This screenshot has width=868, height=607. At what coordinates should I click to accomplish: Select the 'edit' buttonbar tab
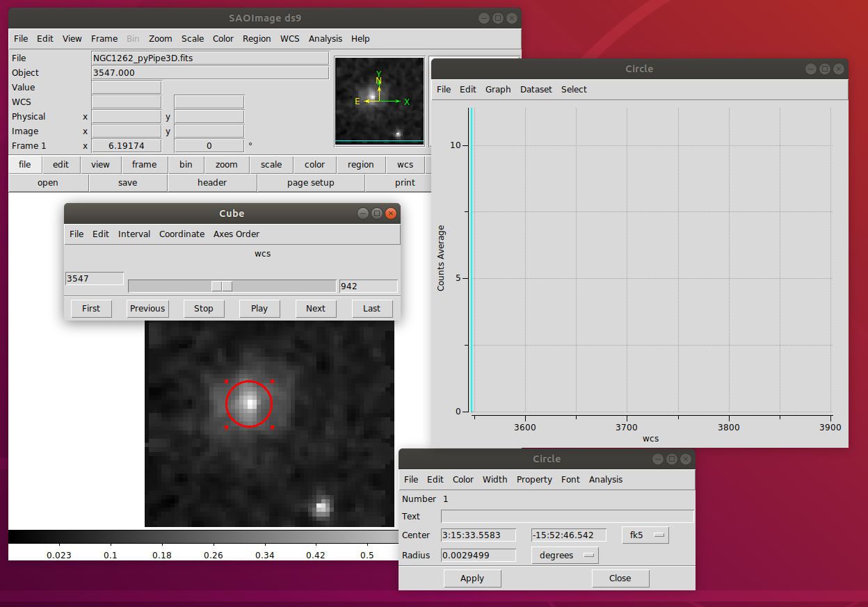point(61,165)
